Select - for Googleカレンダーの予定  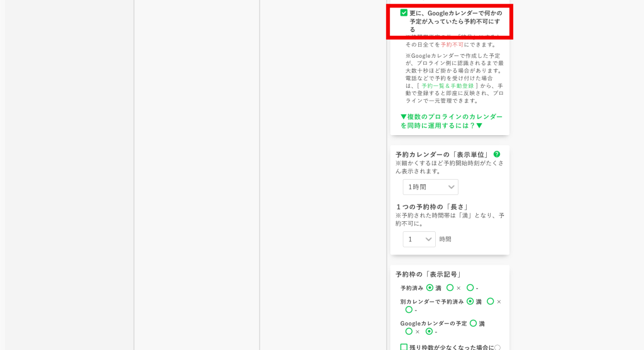pos(429,331)
